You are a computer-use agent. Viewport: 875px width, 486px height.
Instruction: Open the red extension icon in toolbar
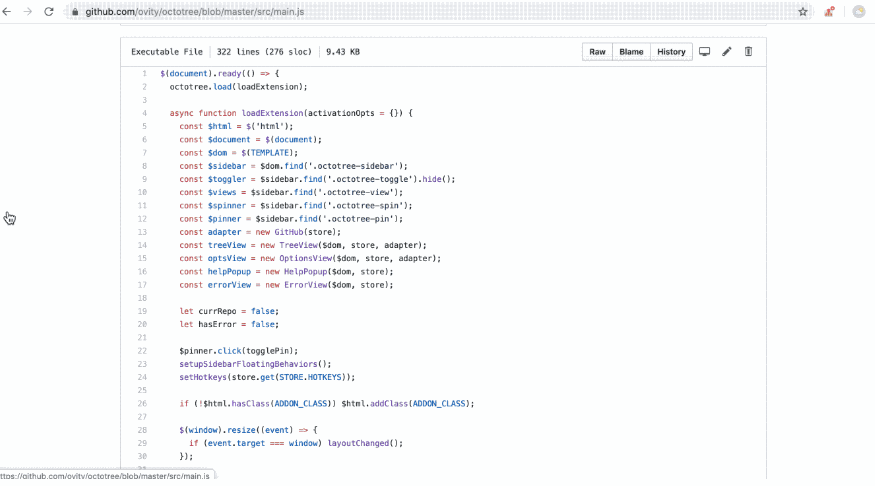[x=829, y=12]
